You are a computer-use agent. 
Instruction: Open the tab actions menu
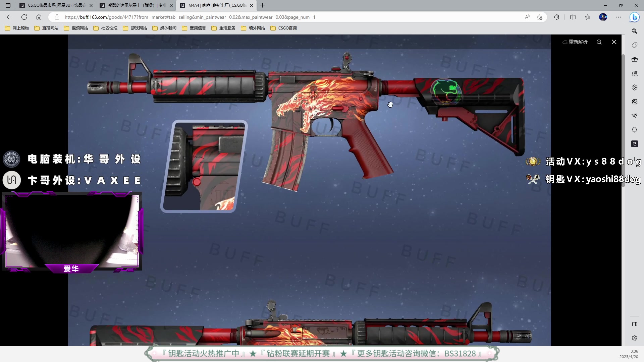(8, 5)
